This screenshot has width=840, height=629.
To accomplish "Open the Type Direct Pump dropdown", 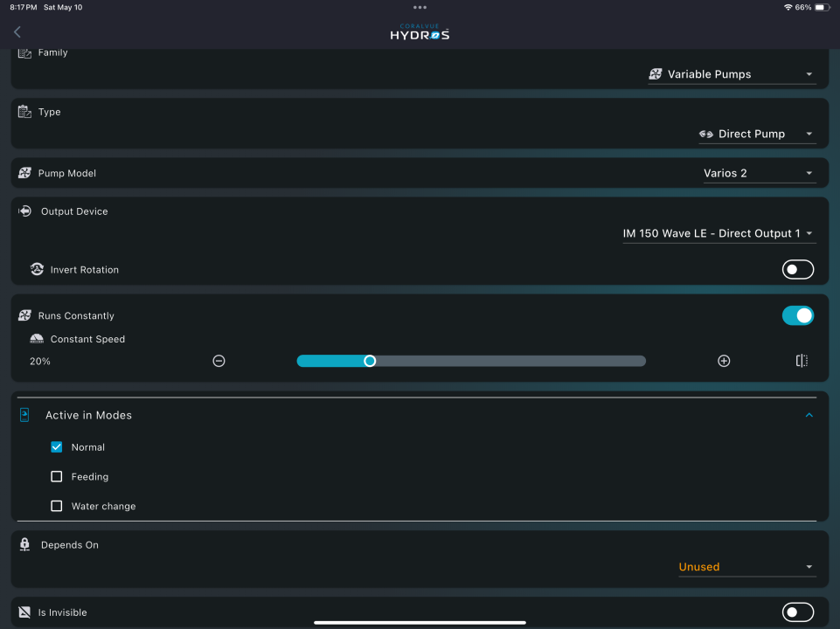I will [758, 135].
